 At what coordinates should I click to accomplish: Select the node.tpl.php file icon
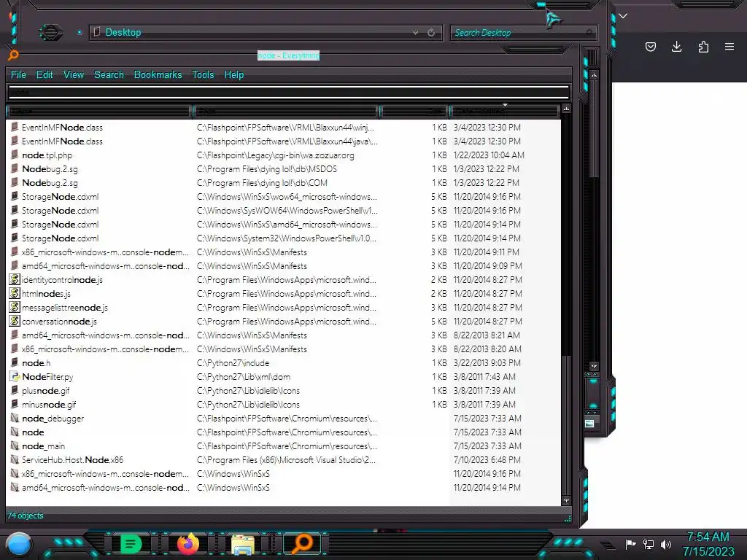point(15,155)
